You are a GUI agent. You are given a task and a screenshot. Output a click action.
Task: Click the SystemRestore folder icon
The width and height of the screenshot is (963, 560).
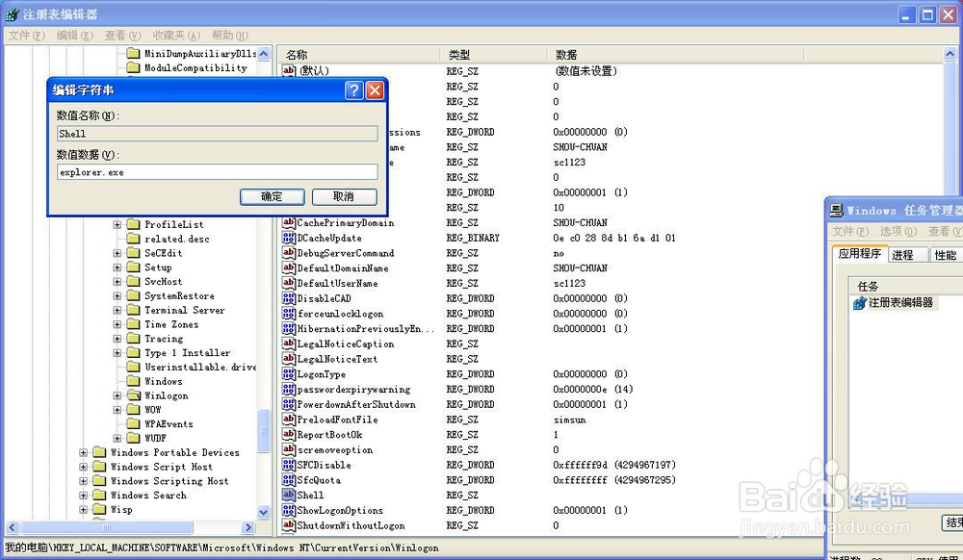tap(133, 295)
